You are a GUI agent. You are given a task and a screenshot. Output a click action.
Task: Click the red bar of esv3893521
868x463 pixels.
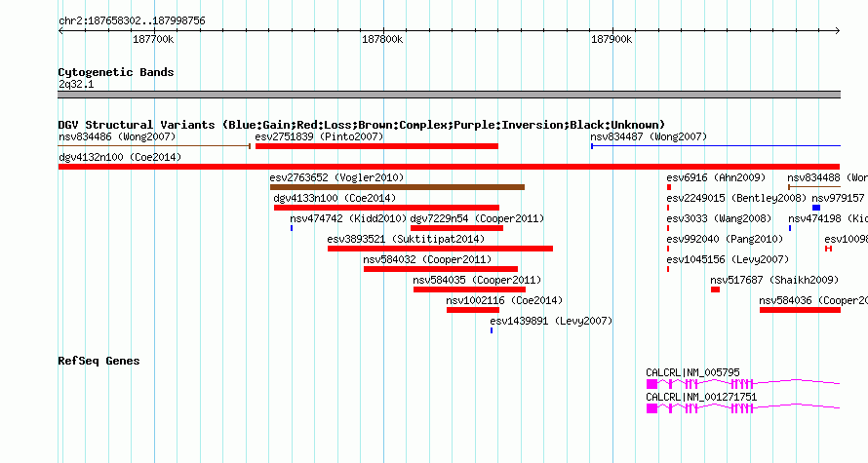[x=440, y=249]
